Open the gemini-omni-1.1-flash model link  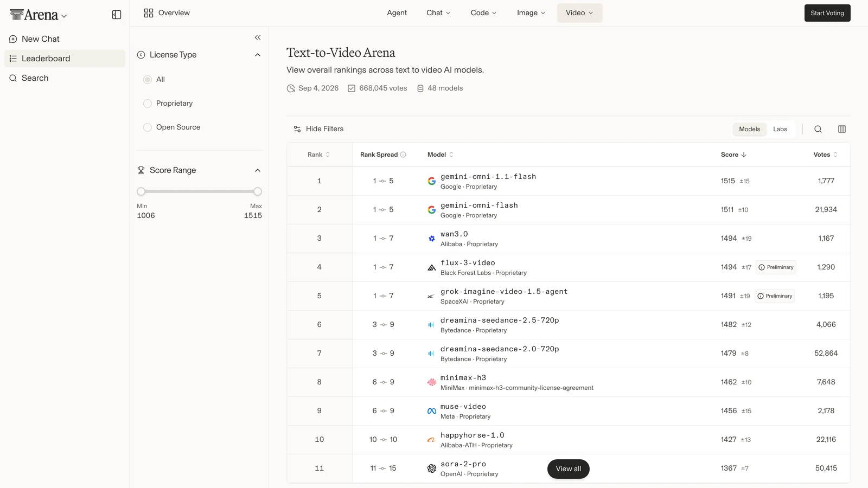click(488, 177)
